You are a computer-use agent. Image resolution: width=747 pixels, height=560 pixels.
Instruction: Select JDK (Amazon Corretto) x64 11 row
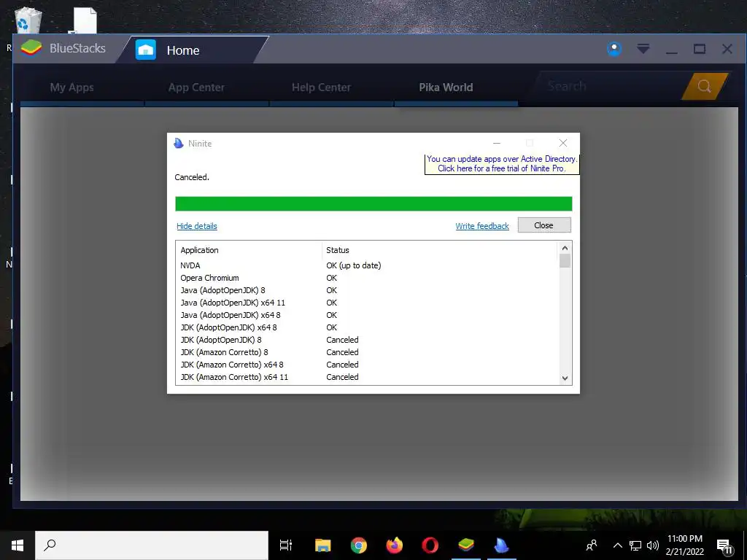pyautogui.click(x=367, y=377)
